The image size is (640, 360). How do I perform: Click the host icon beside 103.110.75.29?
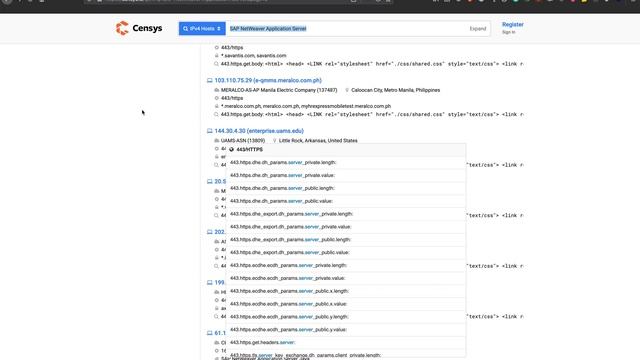[209, 81]
